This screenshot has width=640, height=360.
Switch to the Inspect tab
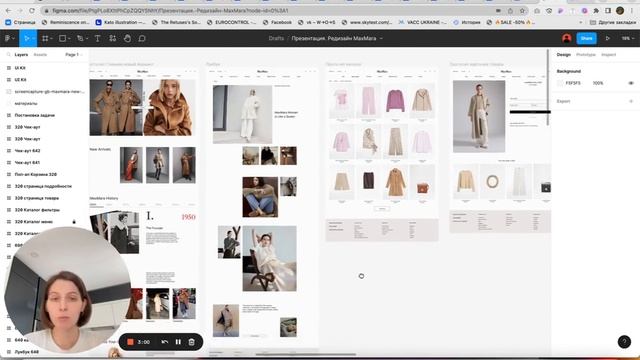[x=609, y=54]
